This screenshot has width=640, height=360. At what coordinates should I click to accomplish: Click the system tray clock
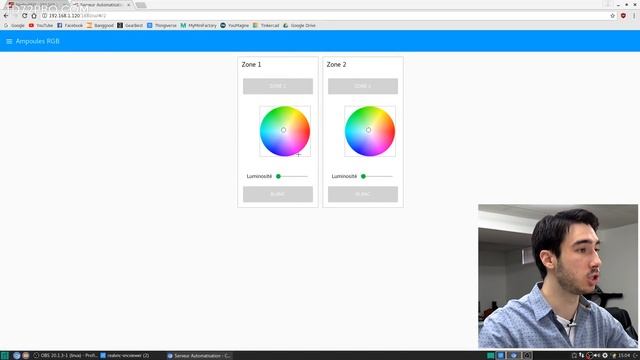pyautogui.click(x=624, y=356)
